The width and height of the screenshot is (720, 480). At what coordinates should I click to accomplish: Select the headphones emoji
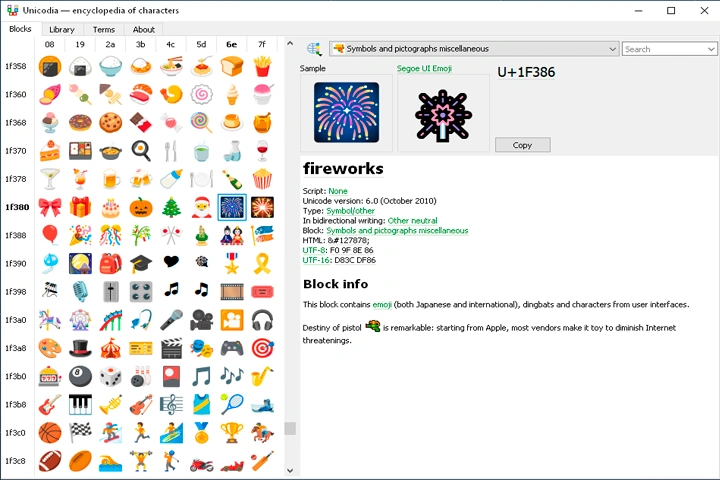coord(262,320)
